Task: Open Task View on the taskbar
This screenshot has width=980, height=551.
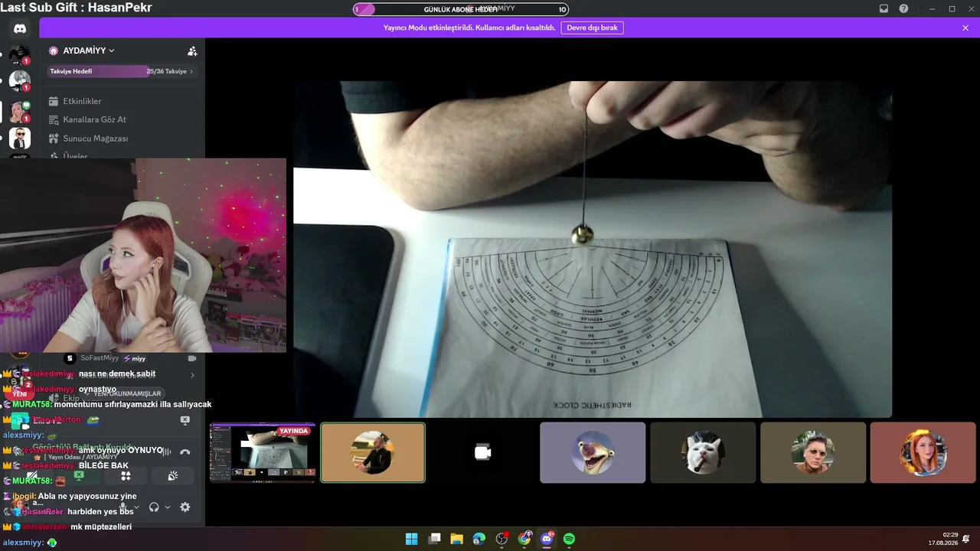Action: coord(434,539)
